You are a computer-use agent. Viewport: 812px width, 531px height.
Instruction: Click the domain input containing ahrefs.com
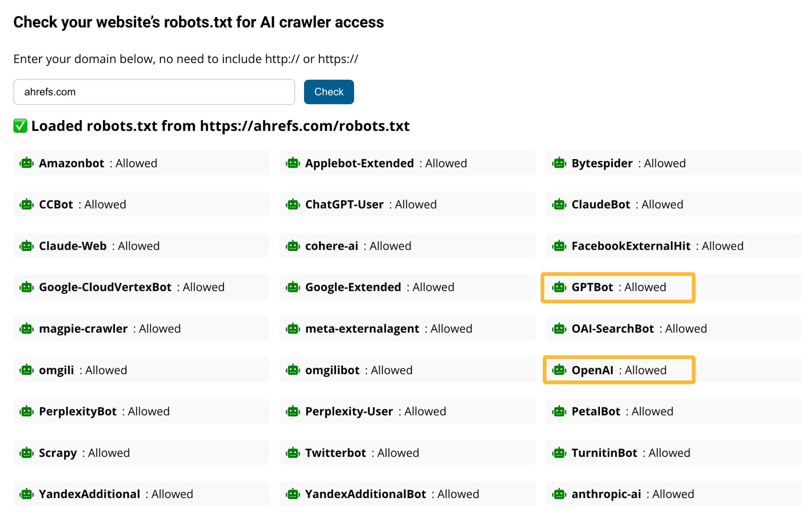click(154, 92)
